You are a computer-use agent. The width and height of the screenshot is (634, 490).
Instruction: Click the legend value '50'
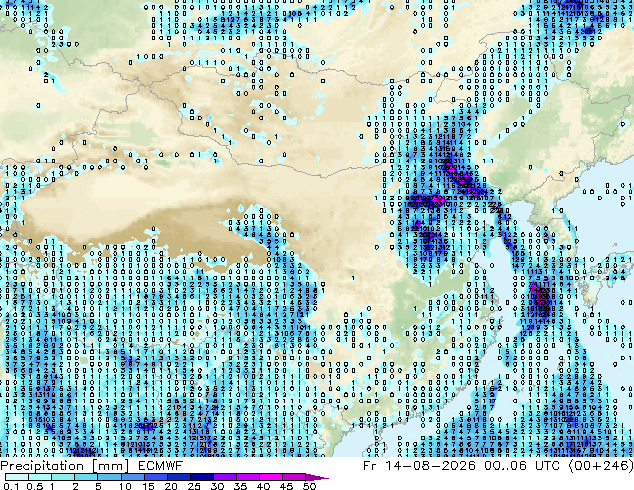(x=309, y=486)
